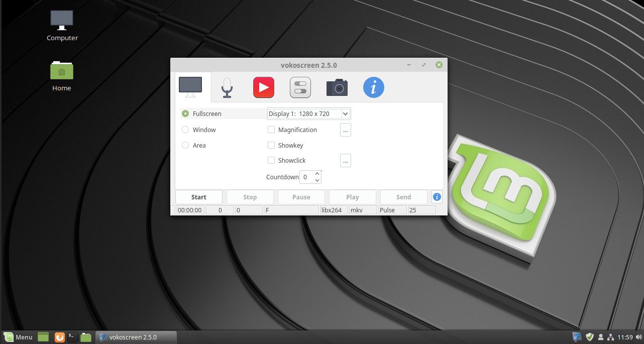
Task: Open the webcam camera tab
Action: 337,87
